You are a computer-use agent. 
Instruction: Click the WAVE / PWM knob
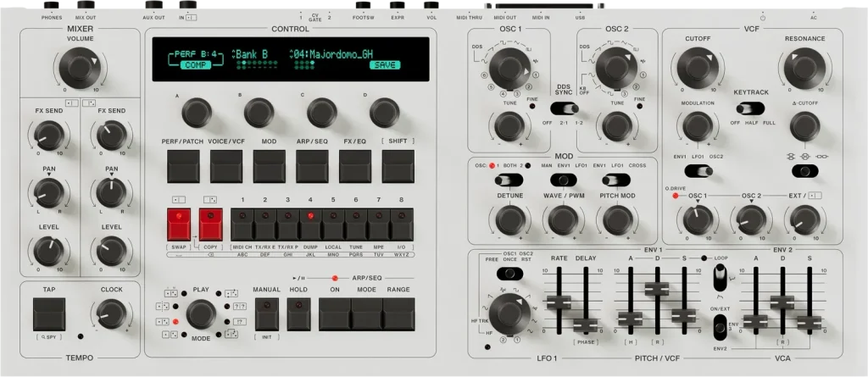(563, 219)
